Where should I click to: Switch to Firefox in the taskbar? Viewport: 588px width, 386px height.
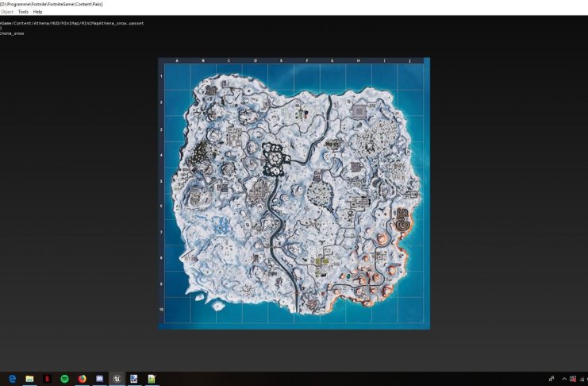[82, 379]
